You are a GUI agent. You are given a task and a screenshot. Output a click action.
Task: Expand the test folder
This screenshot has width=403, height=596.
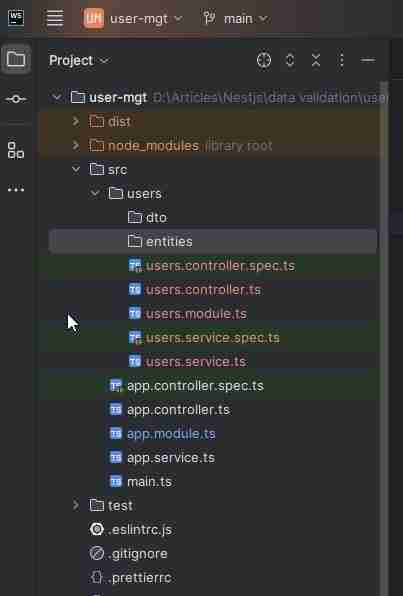click(76, 506)
